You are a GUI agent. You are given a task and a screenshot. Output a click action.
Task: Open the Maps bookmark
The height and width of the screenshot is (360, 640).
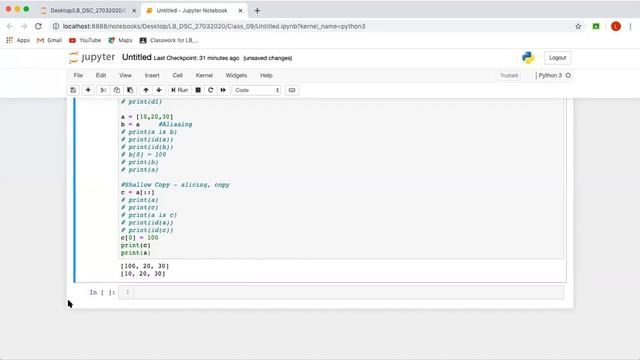point(120,40)
